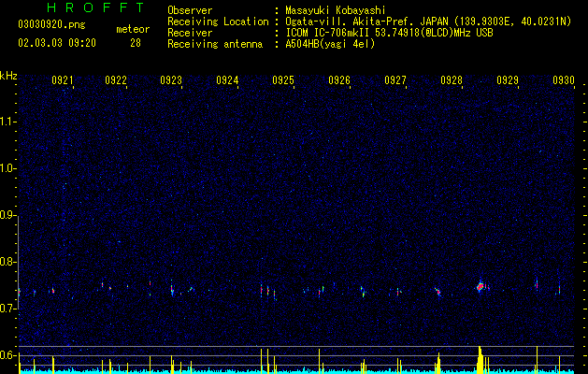588x374 pixels.
Task: Click the 'meteor' label
Action: tap(133, 29)
